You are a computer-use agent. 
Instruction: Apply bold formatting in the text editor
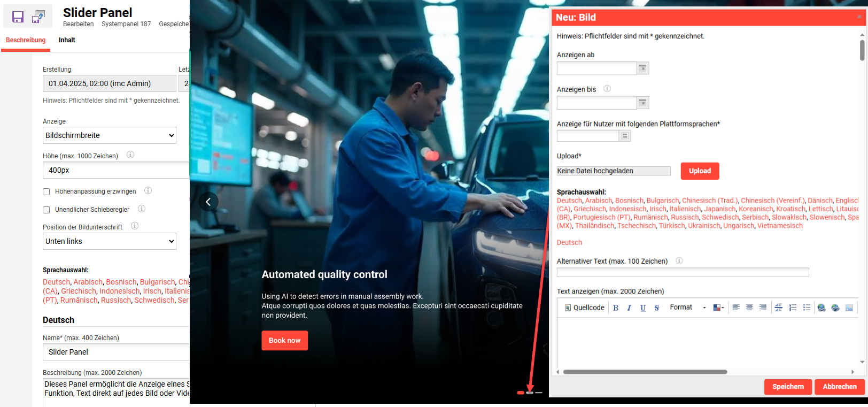click(x=616, y=308)
